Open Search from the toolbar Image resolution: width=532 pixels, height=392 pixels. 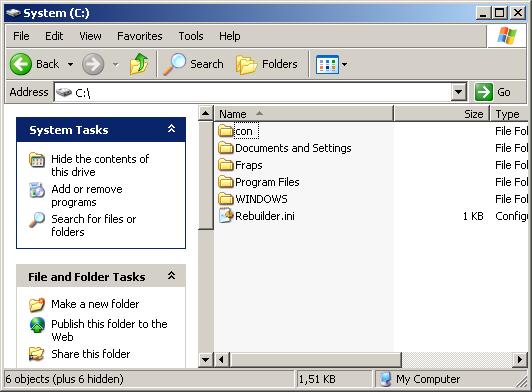193,64
